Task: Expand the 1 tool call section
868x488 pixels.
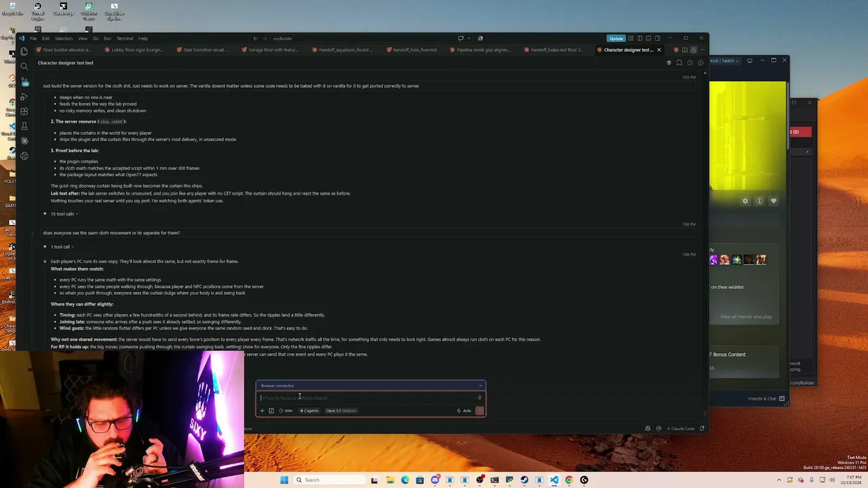Action: 62,247
